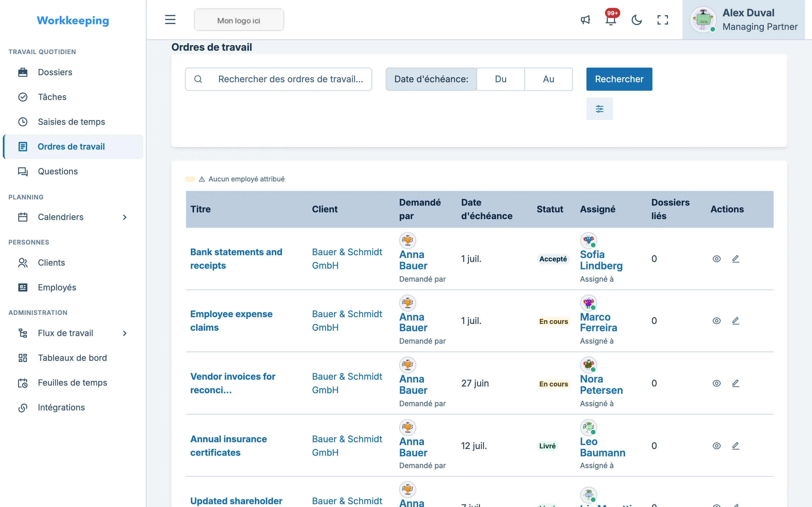Enter fullscreen mode via header icon
812x507 pixels.
662,20
